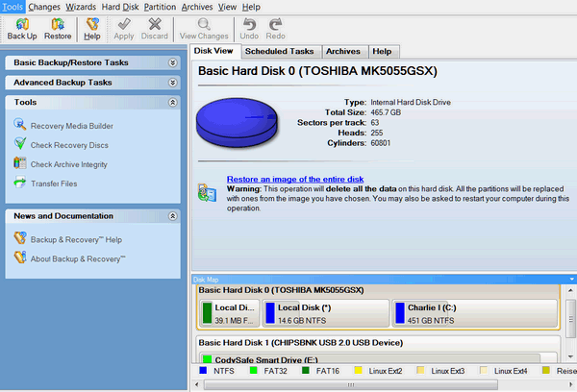Click the Undo arrow icon
This screenshot has height=392, width=577.
[249, 24]
